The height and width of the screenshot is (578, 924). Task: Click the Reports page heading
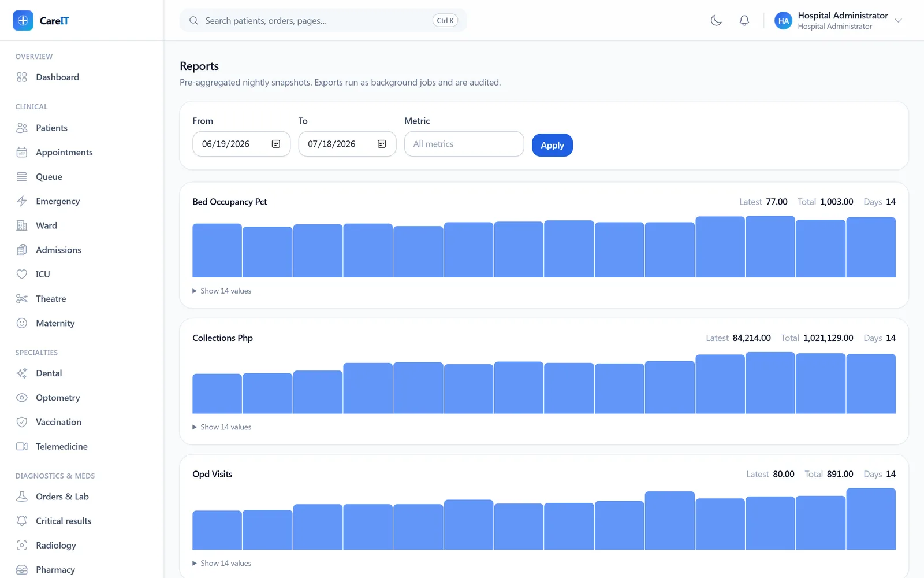point(199,66)
